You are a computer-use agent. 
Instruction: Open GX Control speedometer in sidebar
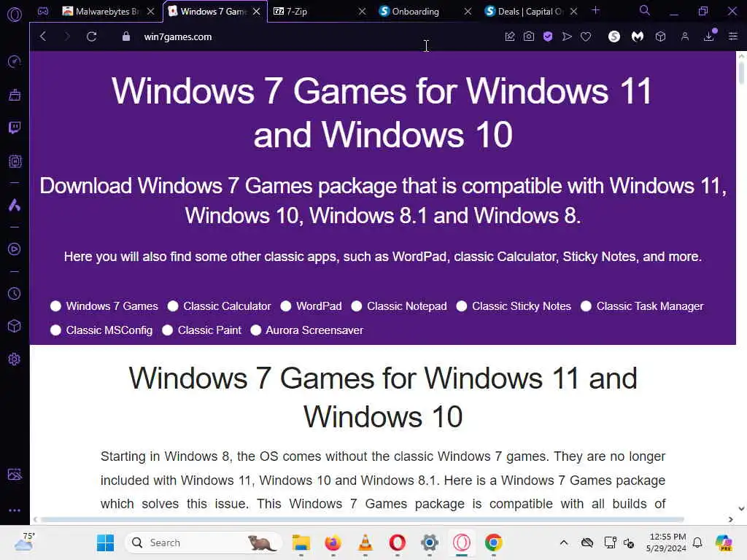point(15,61)
